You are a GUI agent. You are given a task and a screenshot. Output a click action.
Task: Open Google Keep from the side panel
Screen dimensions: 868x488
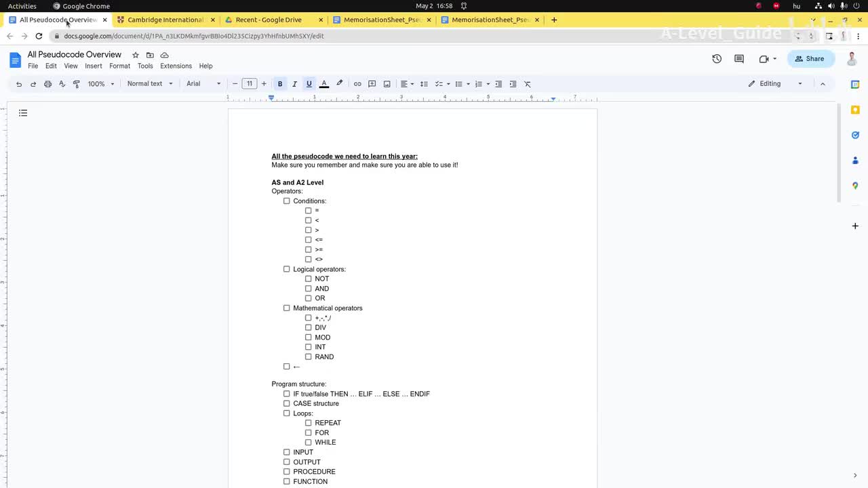click(855, 110)
